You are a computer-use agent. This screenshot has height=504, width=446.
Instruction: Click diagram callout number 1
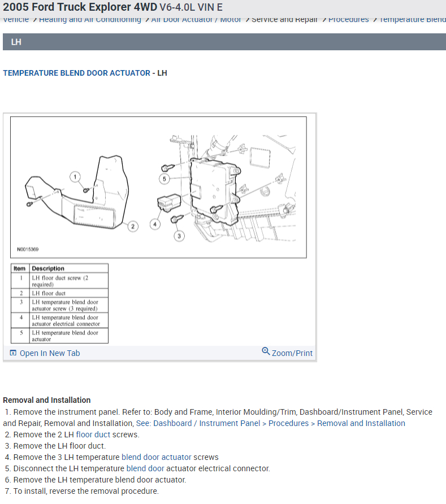(x=75, y=177)
